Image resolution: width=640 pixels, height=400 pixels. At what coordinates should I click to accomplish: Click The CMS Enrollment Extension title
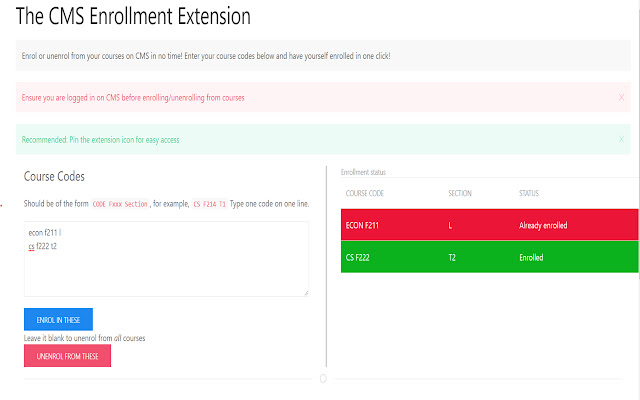click(x=133, y=16)
